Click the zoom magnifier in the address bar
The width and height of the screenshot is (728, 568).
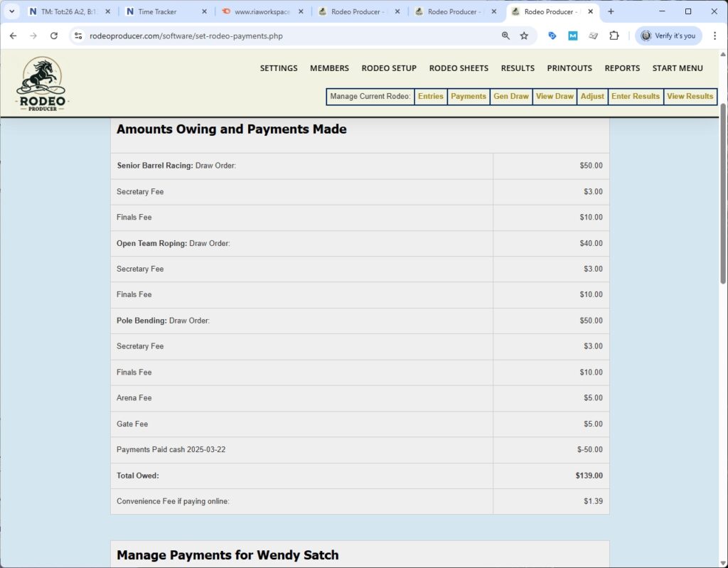pyautogui.click(x=505, y=34)
